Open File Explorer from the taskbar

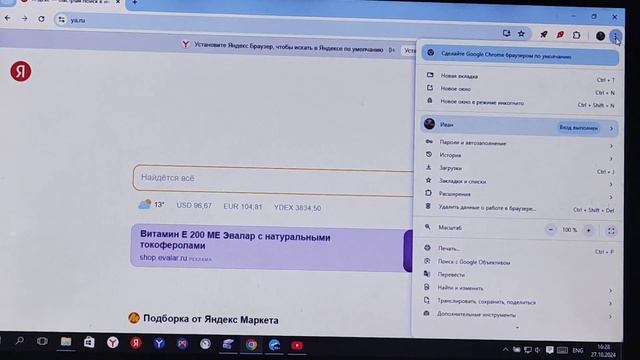point(66,341)
